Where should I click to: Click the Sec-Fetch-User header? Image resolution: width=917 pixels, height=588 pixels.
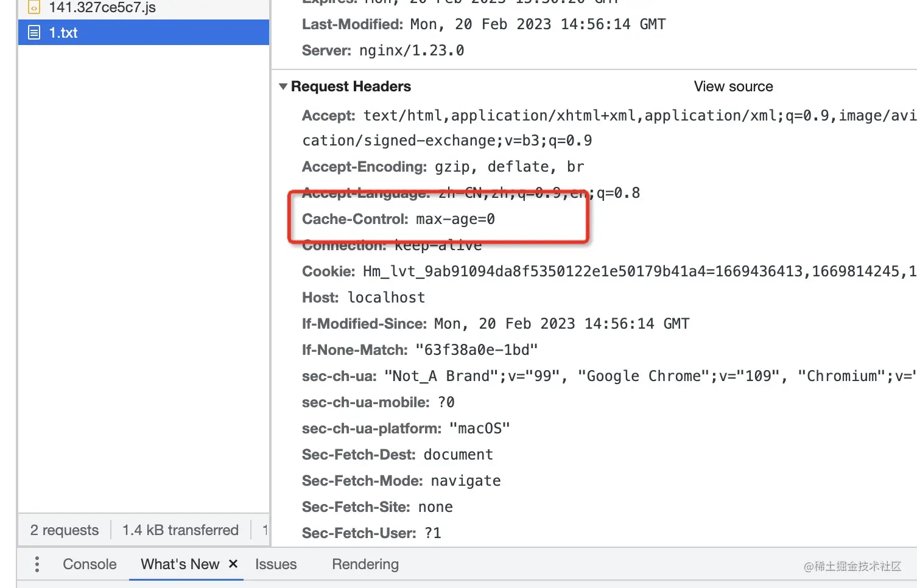[371, 533]
